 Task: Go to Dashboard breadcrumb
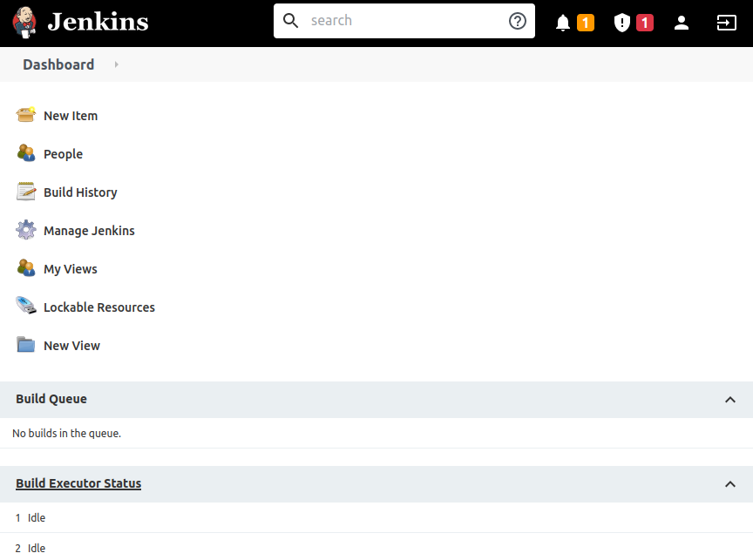[58, 64]
